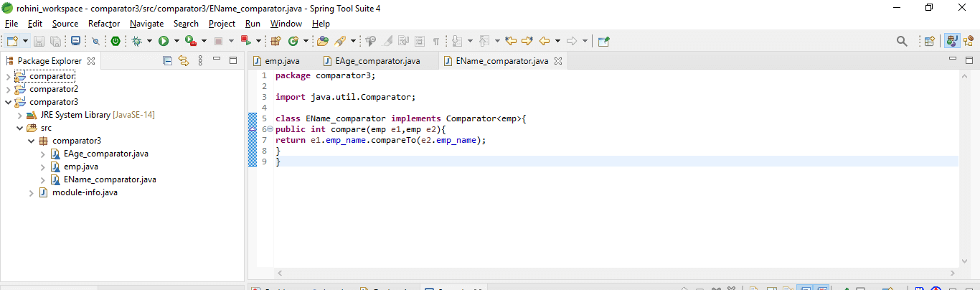This screenshot has width=980, height=290.
Task: Switch to the Java perspective icon
Action: tap(953, 41)
